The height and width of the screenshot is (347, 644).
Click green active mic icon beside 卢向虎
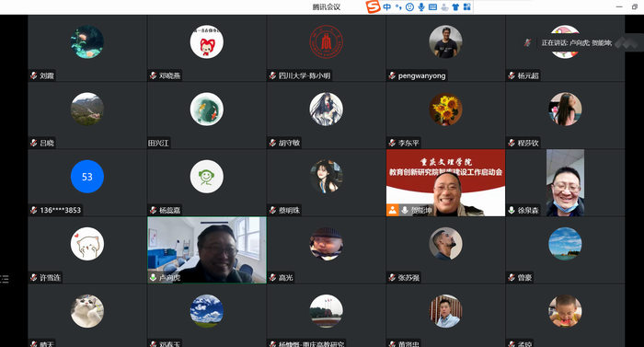pos(153,278)
